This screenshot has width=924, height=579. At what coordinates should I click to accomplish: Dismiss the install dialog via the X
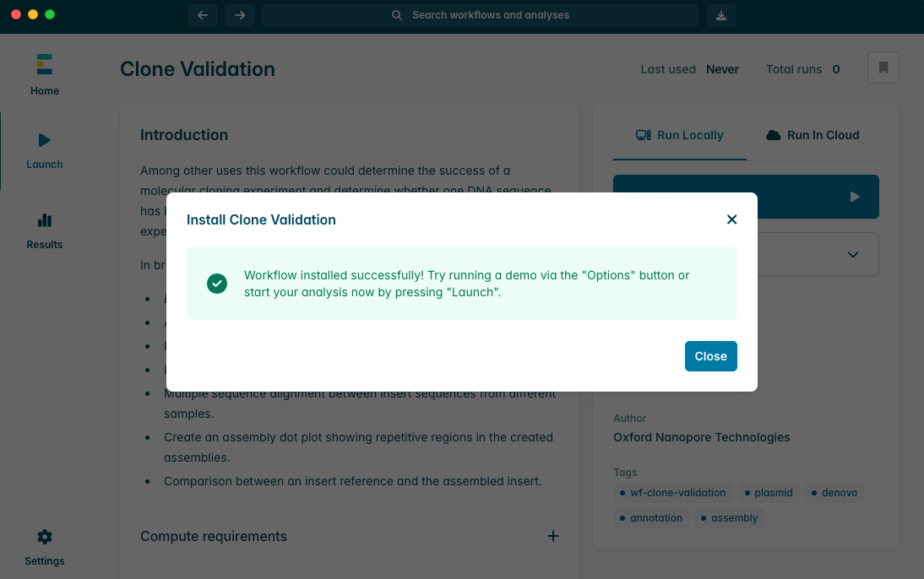pos(731,219)
